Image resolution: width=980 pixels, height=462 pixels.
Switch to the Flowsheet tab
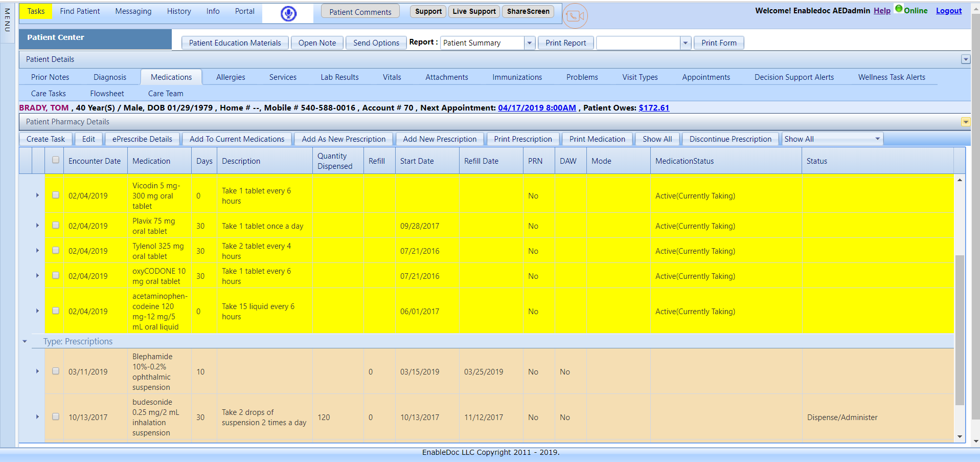pyautogui.click(x=107, y=94)
